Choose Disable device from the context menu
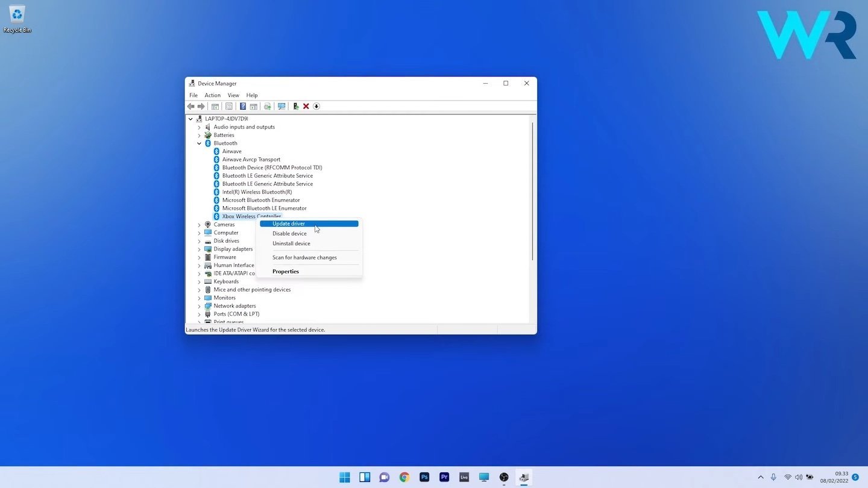868x488 pixels. pyautogui.click(x=309, y=234)
